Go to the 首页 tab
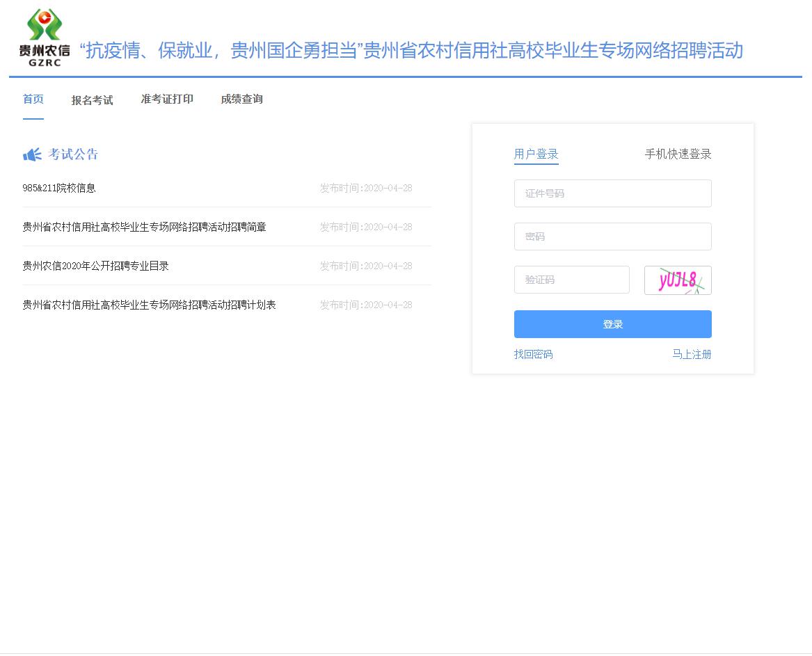 tap(33, 99)
